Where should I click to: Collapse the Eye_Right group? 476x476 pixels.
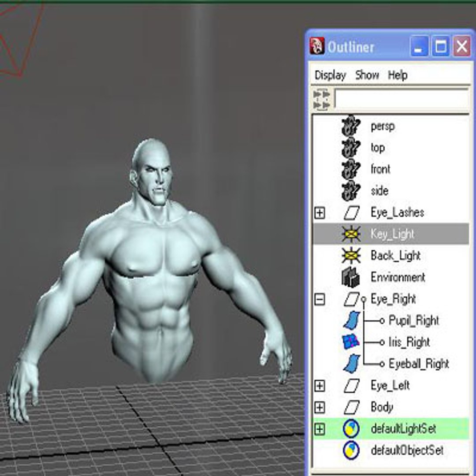point(320,299)
